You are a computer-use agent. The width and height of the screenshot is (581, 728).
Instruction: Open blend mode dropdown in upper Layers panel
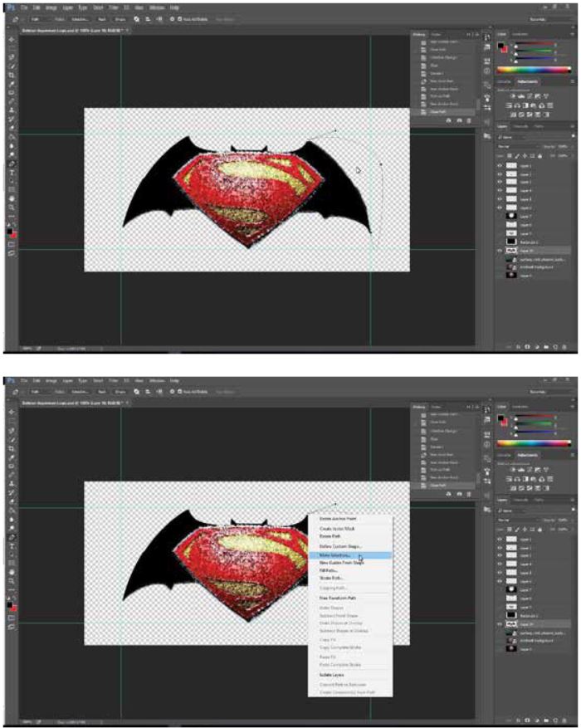click(516, 147)
